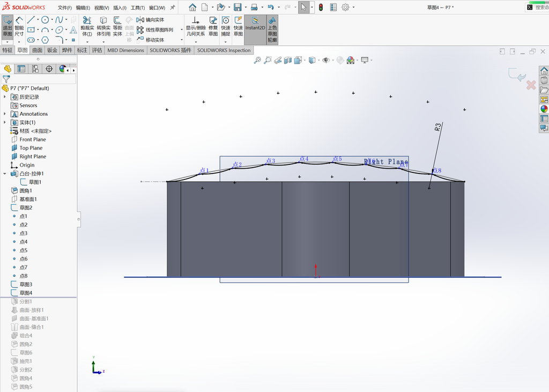
Task: Click the filter search field in tree
Action: point(43,79)
